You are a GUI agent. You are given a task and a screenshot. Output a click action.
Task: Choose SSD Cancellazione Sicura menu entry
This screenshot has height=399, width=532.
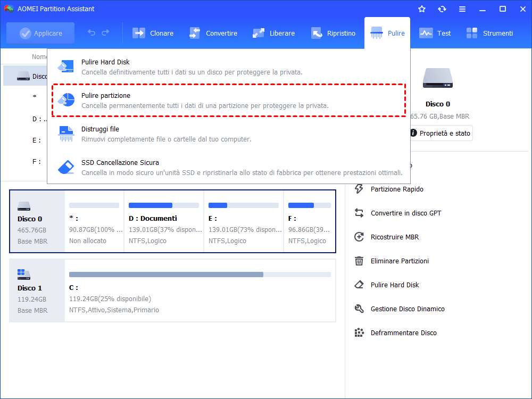click(229, 168)
